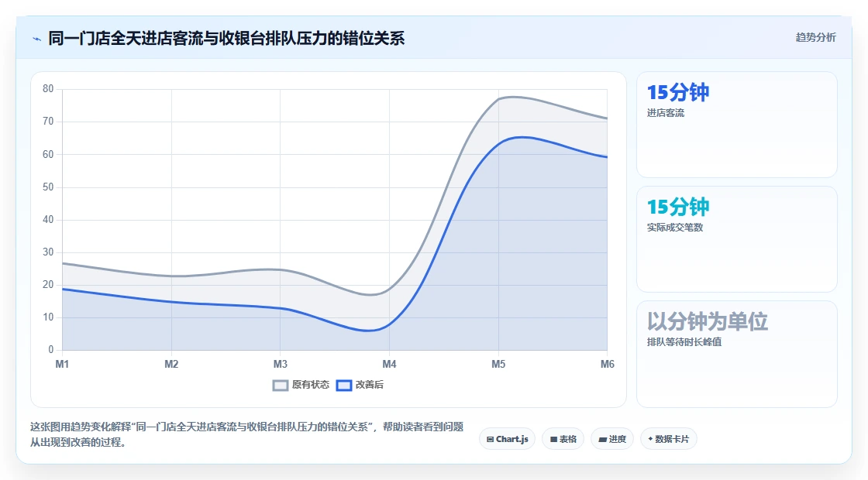
Task: Select the 进店客流 15分钟 card
Action: click(x=737, y=125)
